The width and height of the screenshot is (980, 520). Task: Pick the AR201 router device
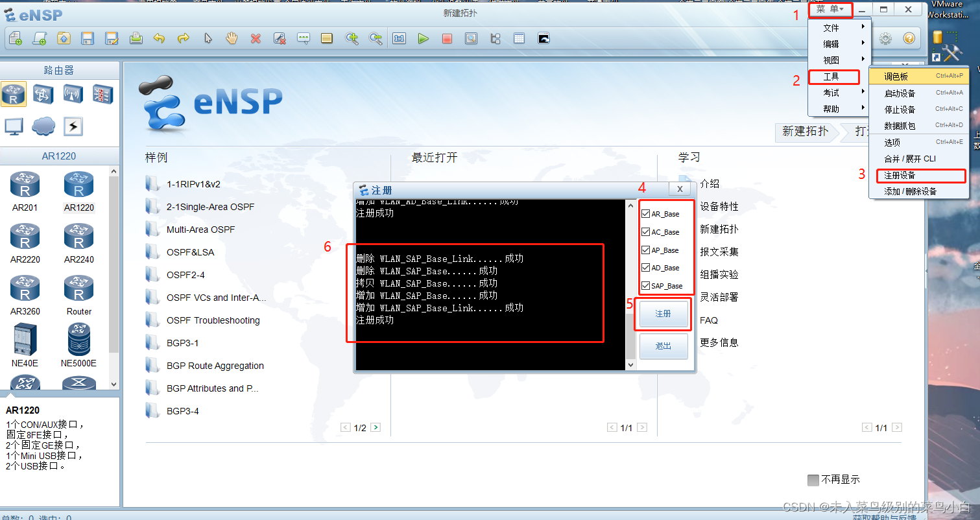(x=25, y=191)
